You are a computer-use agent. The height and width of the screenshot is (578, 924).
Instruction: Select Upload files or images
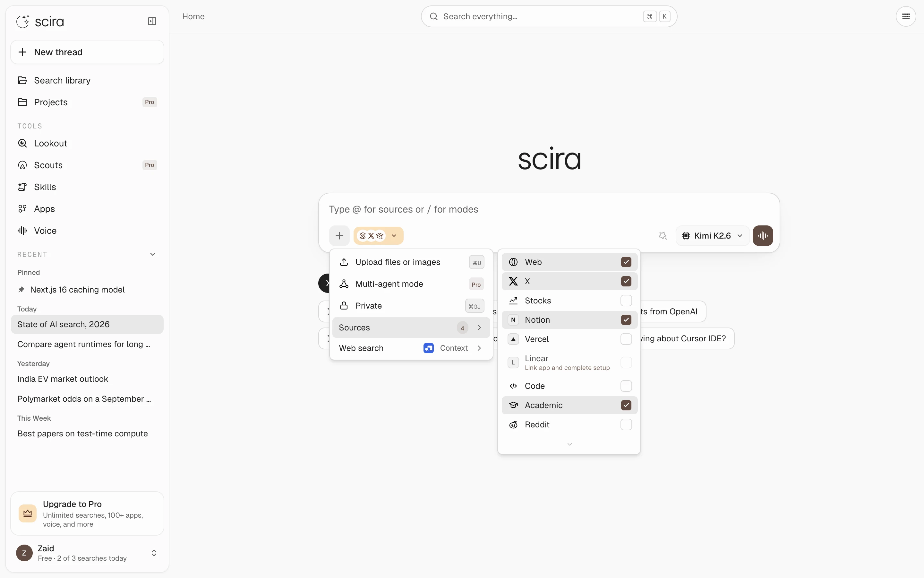[x=411, y=262]
